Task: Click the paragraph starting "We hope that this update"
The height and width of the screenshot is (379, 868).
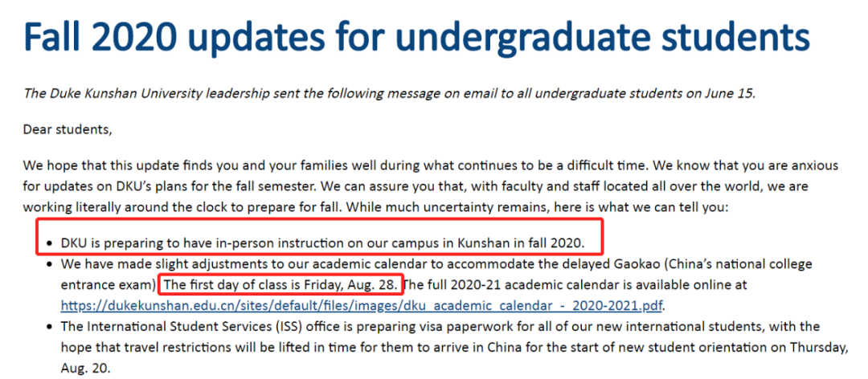Action: [x=430, y=186]
